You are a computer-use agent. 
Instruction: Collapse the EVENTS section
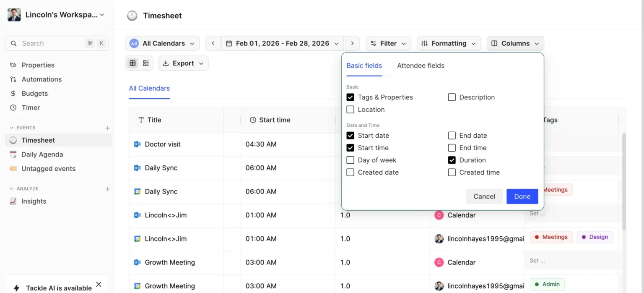coord(11,128)
